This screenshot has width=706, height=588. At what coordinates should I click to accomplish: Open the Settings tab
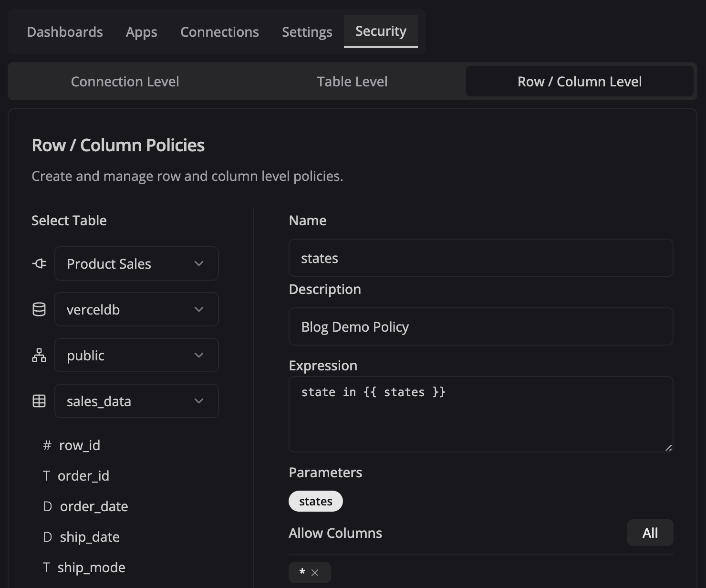(x=307, y=31)
